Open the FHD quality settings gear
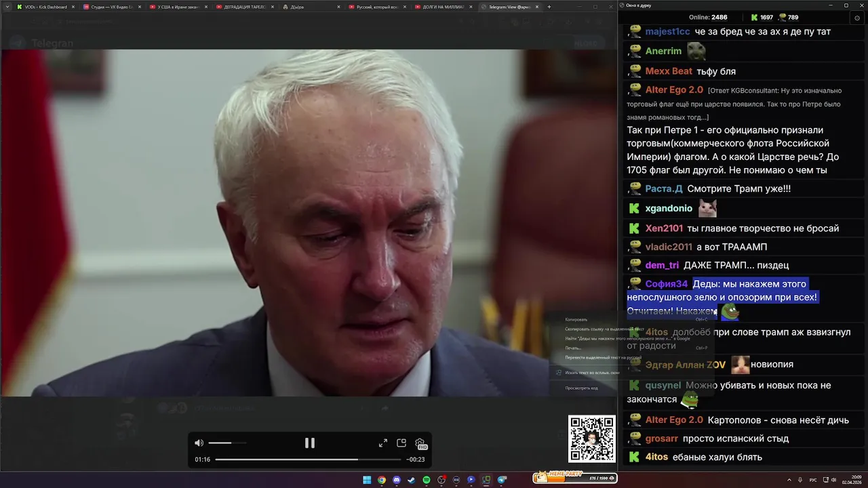 (x=420, y=444)
